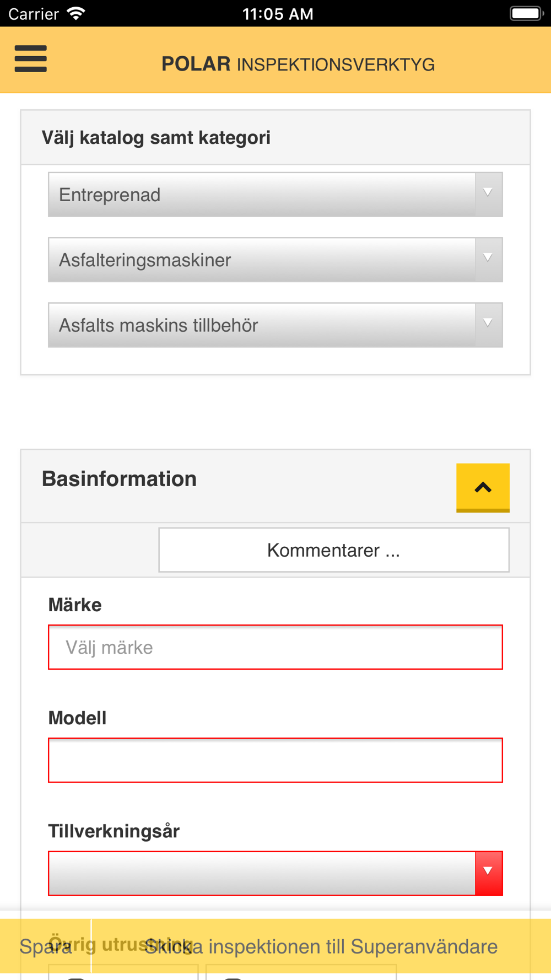Image resolution: width=551 pixels, height=980 pixels.
Task: Open the hamburger navigation menu
Action: point(30,58)
